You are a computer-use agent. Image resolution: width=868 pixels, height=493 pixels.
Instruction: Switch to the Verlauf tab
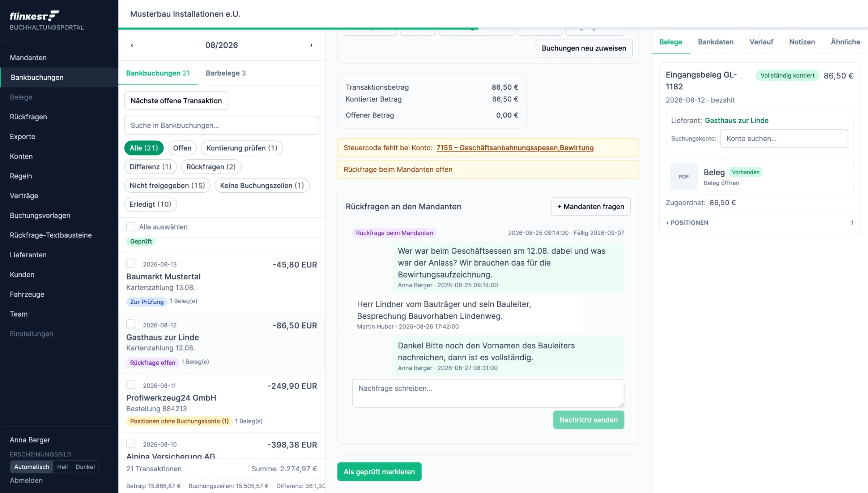point(761,42)
